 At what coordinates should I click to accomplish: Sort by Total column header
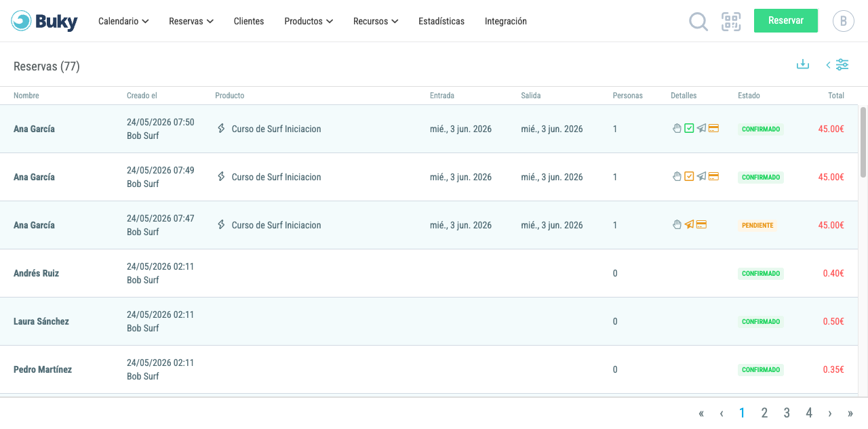836,96
